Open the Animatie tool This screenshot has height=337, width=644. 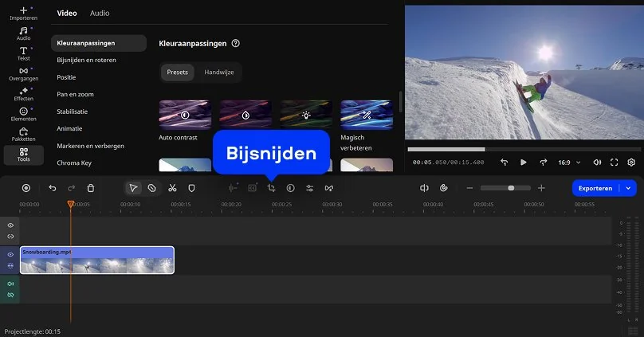pos(69,128)
